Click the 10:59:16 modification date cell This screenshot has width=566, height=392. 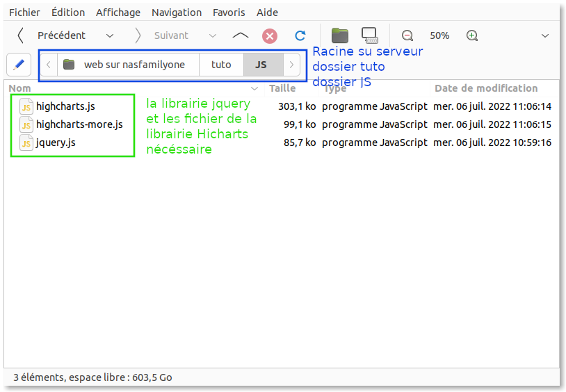pos(492,142)
